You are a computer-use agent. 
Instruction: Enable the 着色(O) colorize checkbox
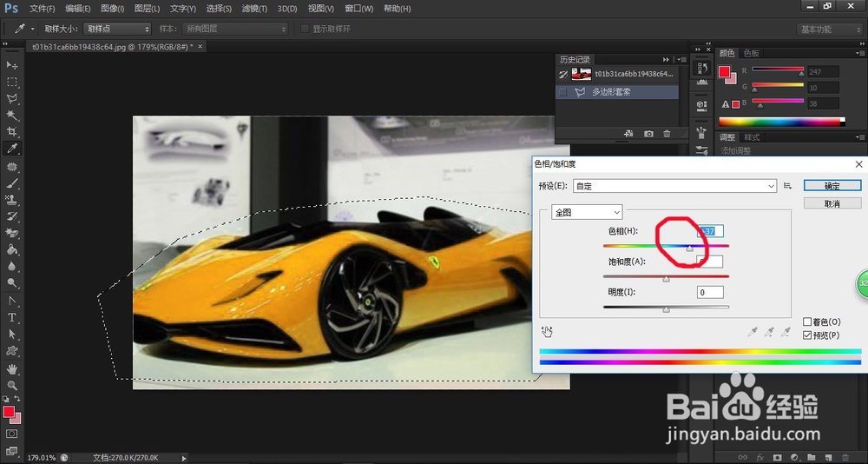[x=807, y=321]
